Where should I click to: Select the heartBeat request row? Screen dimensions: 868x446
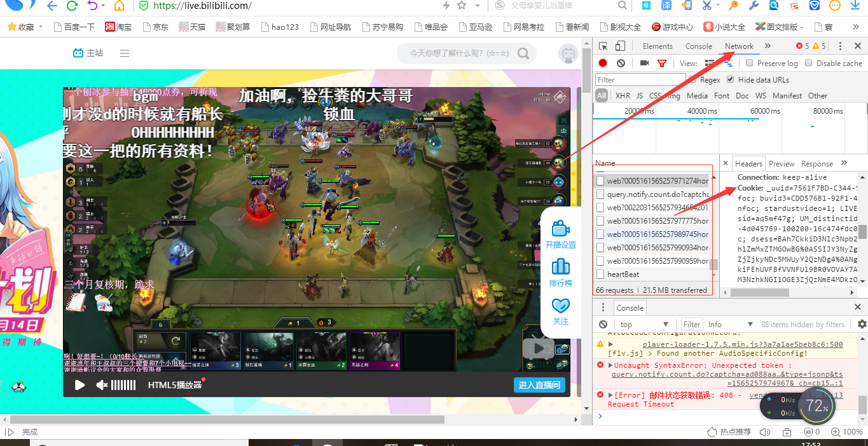coord(652,274)
